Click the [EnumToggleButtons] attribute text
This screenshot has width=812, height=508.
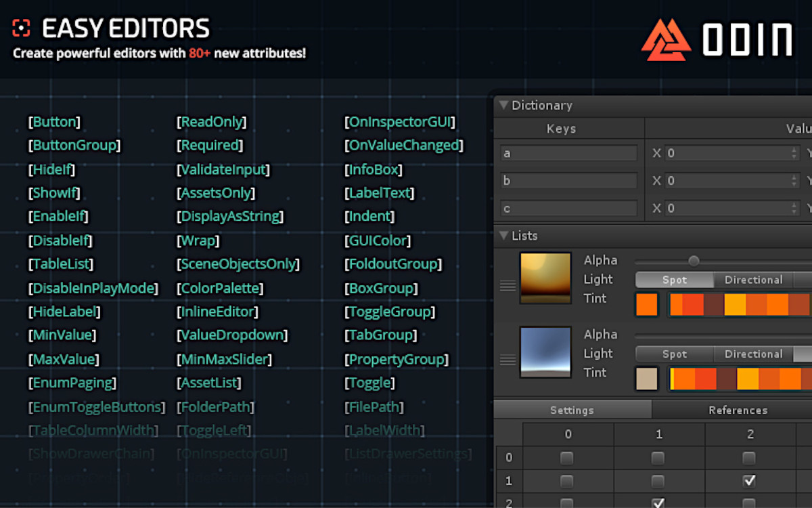(97, 407)
